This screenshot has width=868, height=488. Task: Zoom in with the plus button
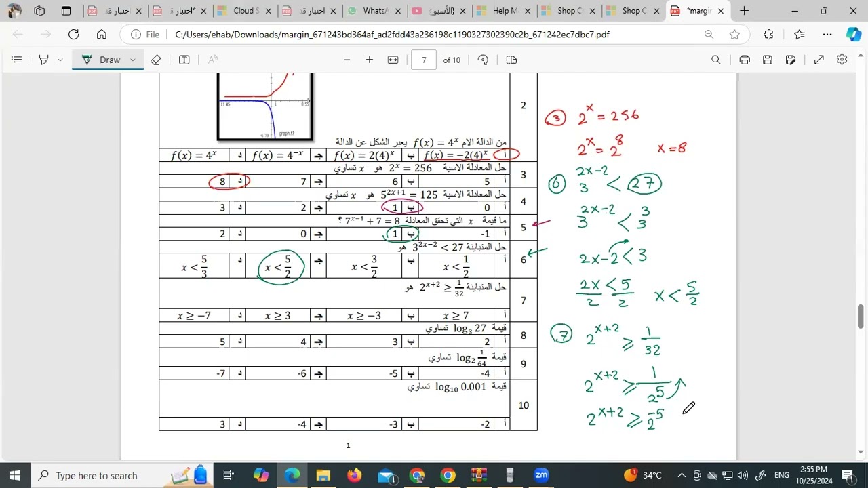pyautogui.click(x=370, y=60)
